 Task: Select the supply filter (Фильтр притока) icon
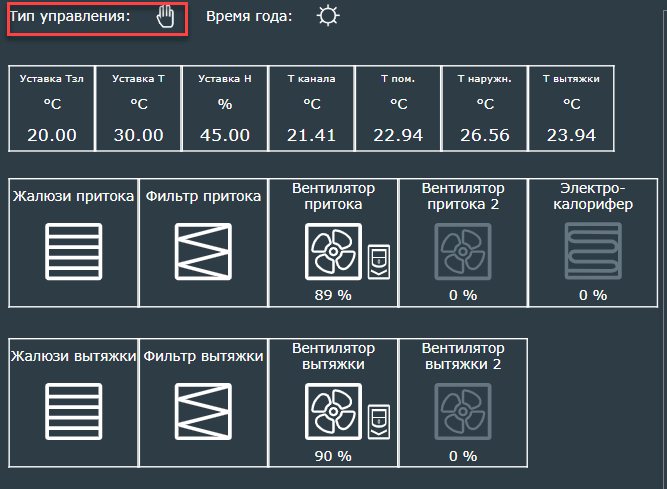203,250
